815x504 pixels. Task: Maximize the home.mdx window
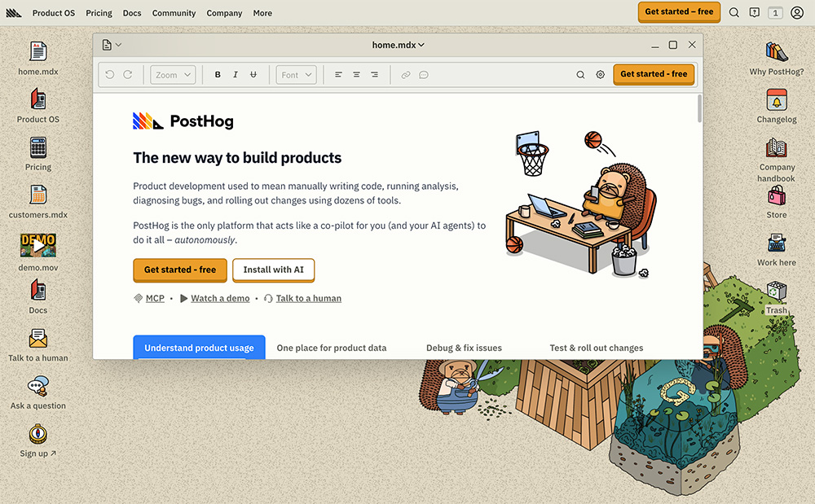coord(672,45)
